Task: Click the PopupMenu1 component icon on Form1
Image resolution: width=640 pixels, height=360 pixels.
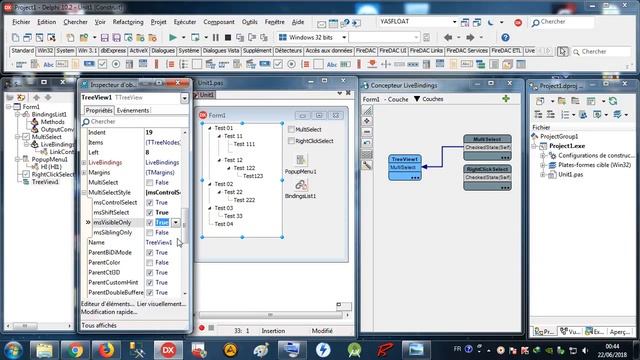Action: (x=301, y=160)
